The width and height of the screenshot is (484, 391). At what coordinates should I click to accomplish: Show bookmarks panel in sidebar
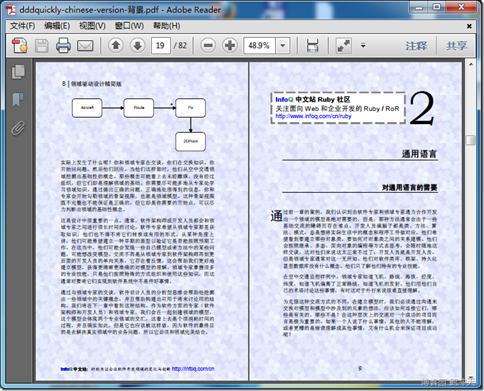(x=18, y=99)
